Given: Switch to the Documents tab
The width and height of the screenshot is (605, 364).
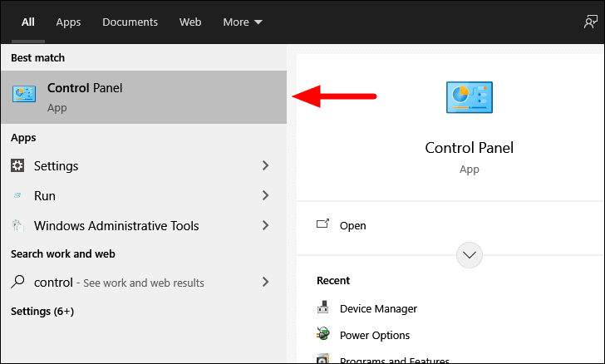Looking at the screenshot, I should [x=130, y=22].
